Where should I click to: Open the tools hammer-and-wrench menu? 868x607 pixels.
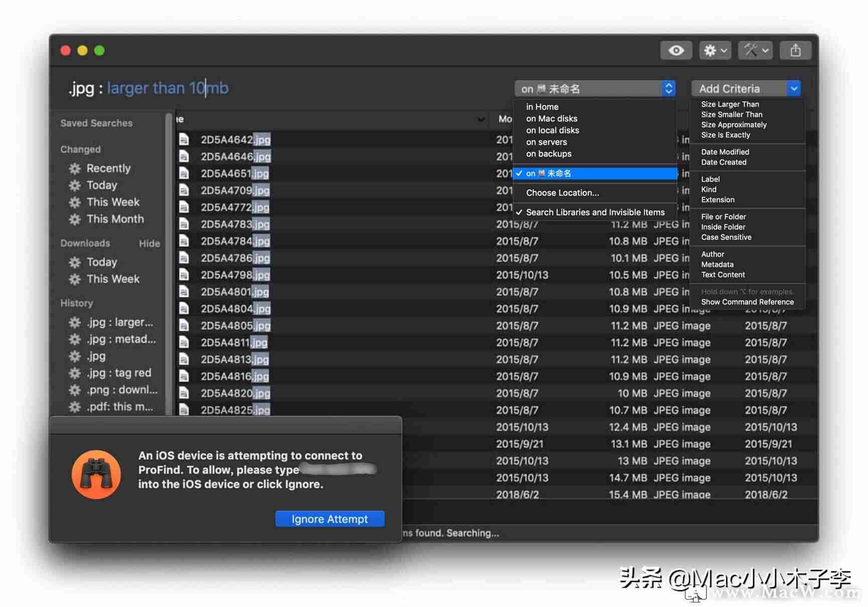click(755, 50)
